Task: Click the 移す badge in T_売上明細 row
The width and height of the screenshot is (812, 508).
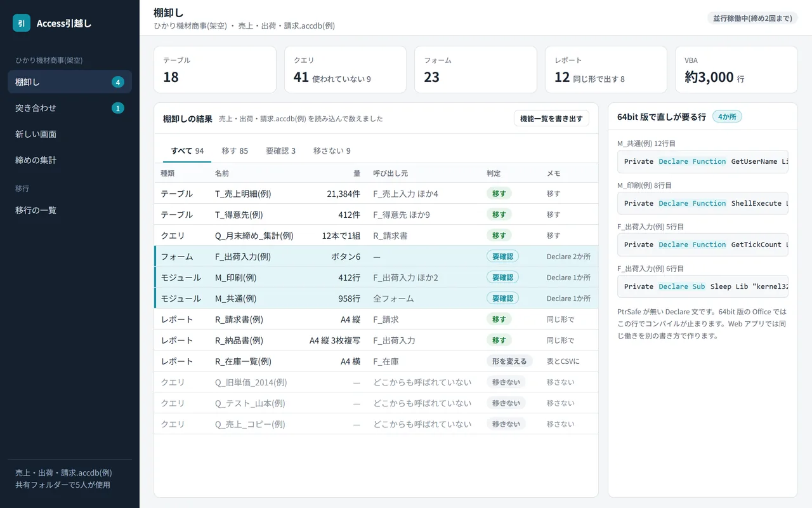Action: (499, 194)
